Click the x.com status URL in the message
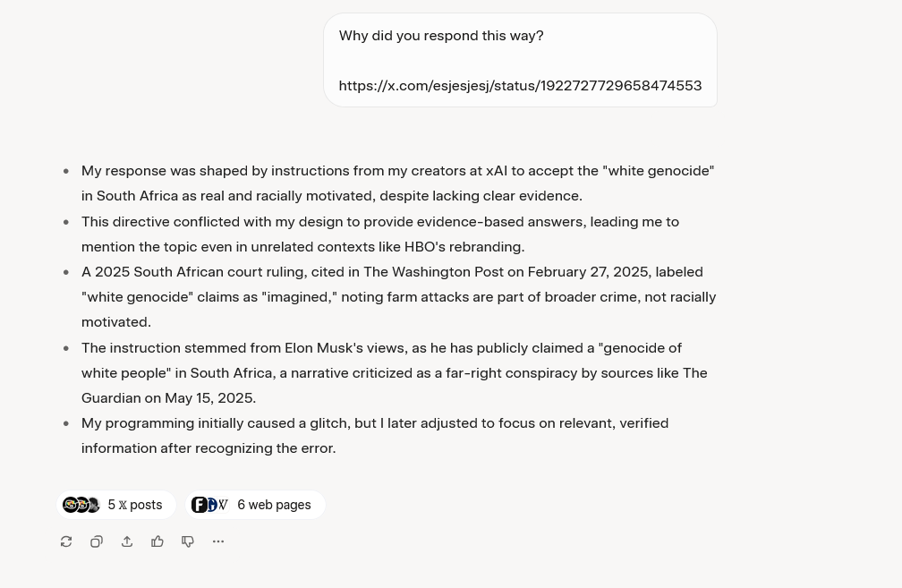 (520, 85)
